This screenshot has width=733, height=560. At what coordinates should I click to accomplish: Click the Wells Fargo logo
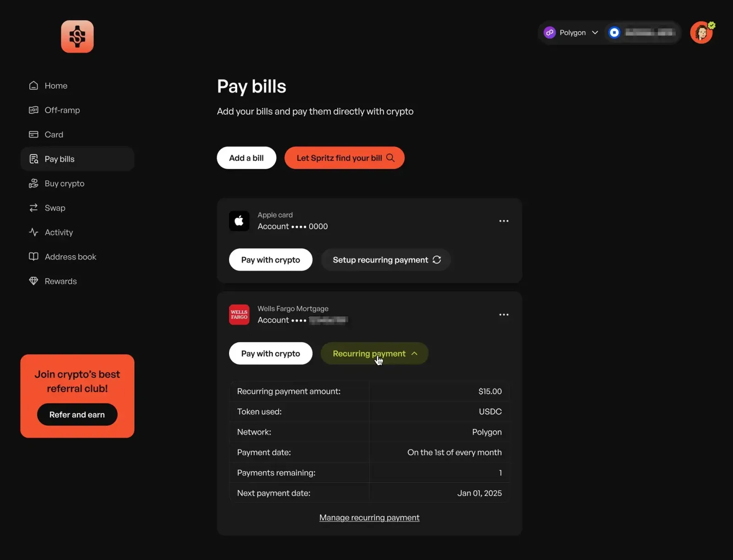[239, 315]
